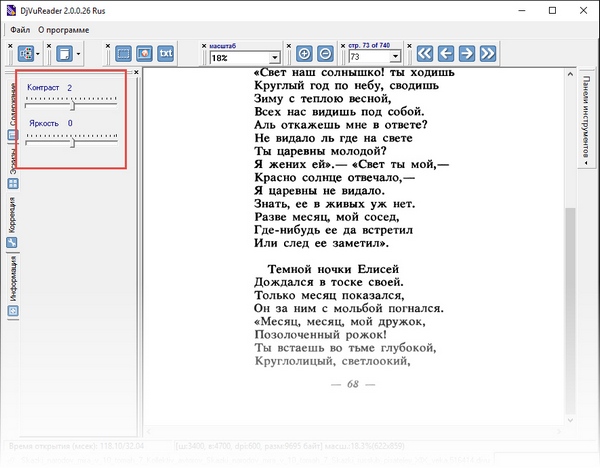
Task: Switch to the Содержание sidebar tab
Action: pyautogui.click(x=13, y=110)
